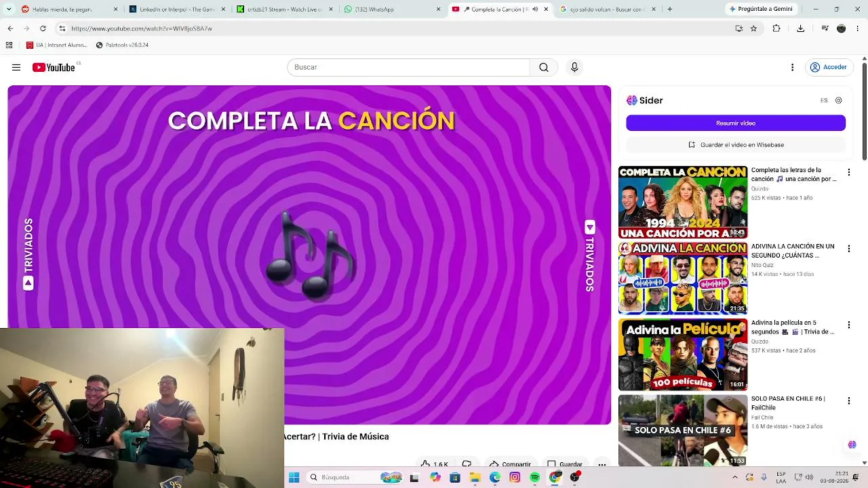
Task: Open media controls icon in browser toolbar
Action: coord(825,28)
